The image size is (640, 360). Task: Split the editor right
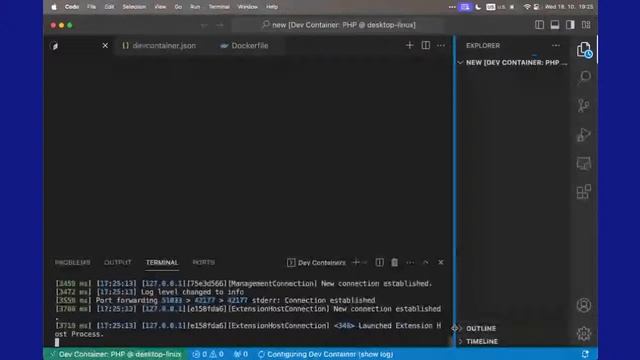425,45
